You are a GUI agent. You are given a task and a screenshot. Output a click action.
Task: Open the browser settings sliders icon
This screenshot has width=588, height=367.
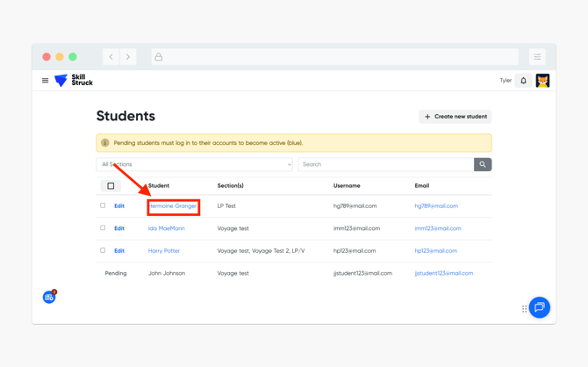[537, 57]
